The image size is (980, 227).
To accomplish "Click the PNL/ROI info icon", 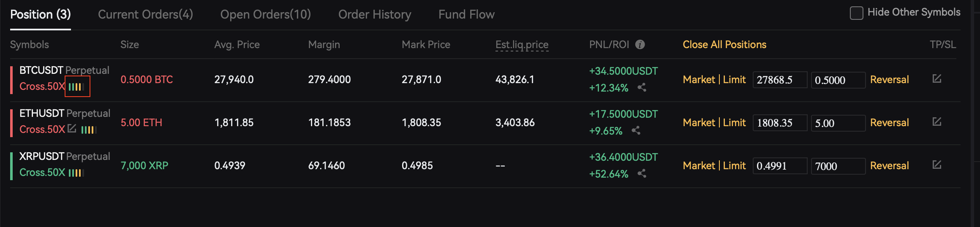I will pyautogui.click(x=640, y=44).
